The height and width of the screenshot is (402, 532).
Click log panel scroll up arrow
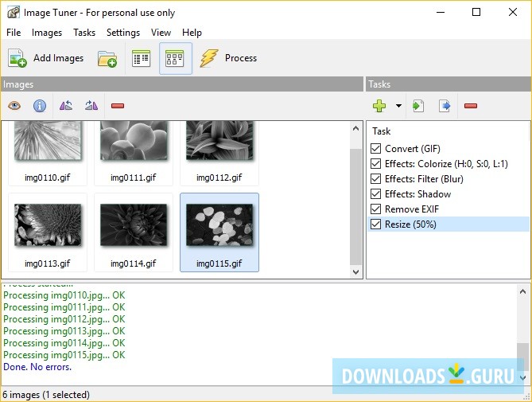pos(522,291)
